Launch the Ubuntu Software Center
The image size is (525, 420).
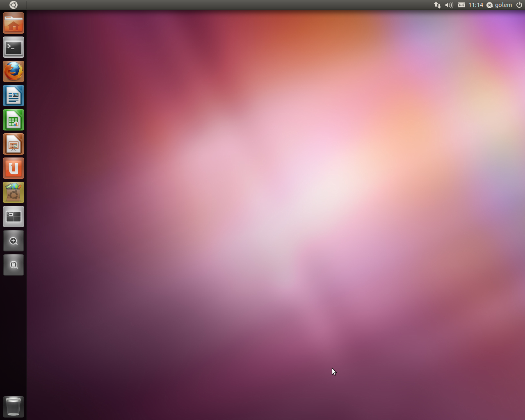pyautogui.click(x=14, y=192)
